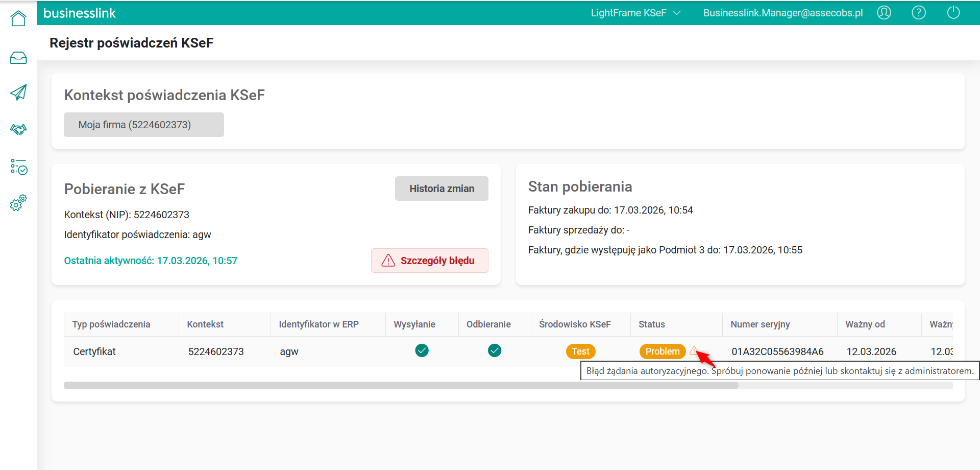The image size is (980, 470).
Task: Click the horizontal table scrollbar
Action: pyautogui.click(x=401, y=386)
